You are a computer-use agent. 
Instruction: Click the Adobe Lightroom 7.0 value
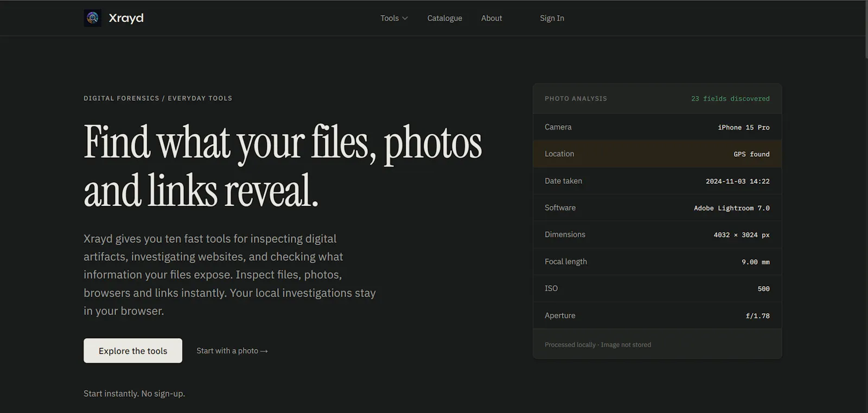coord(731,208)
